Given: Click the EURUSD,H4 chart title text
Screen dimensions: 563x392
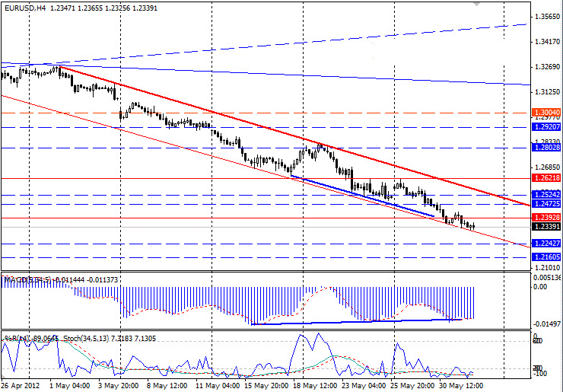Looking at the screenshot, I should tap(81, 8).
